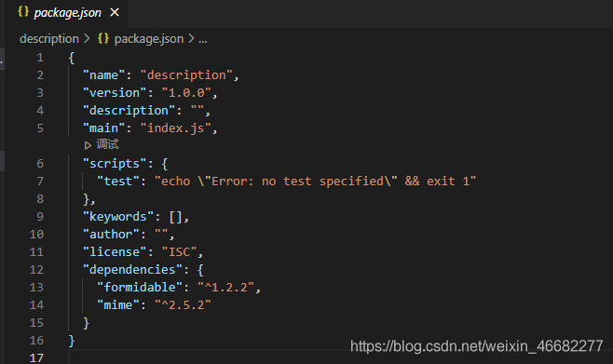The height and width of the screenshot is (364, 613).
Task: Click the "ISC" license value
Action: [x=179, y=252]
